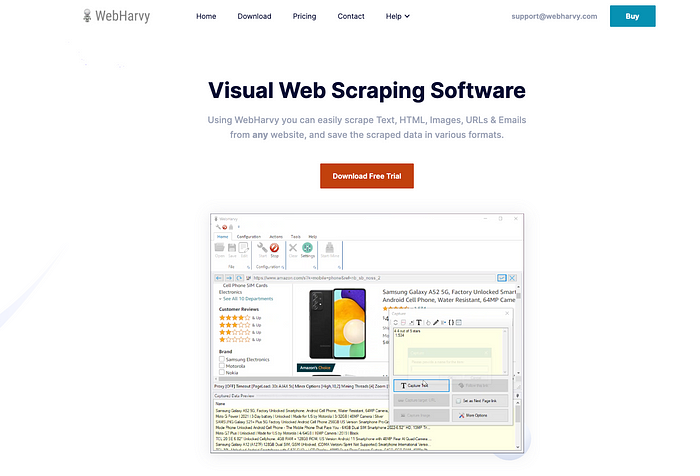The image size is (700, 476).
Task: Click the quick-access red stop icon
Action: tap(225, 227)
